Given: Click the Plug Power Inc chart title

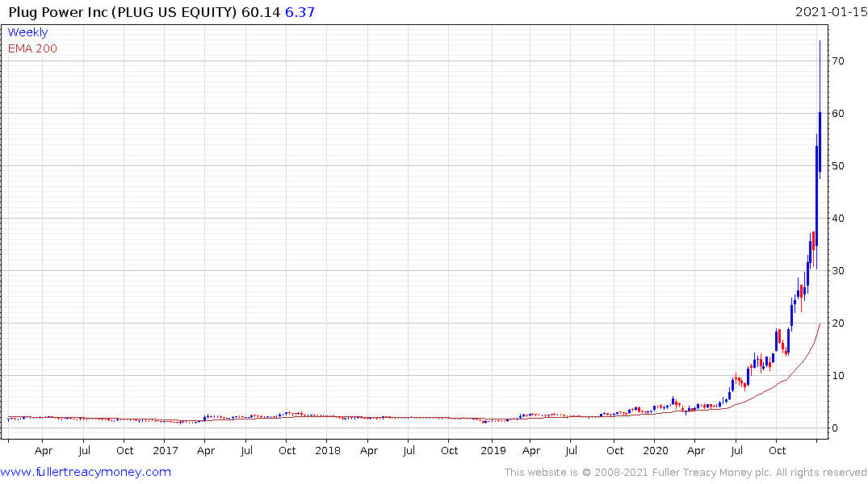Looking at the screenshot, I should pos(121,12).
